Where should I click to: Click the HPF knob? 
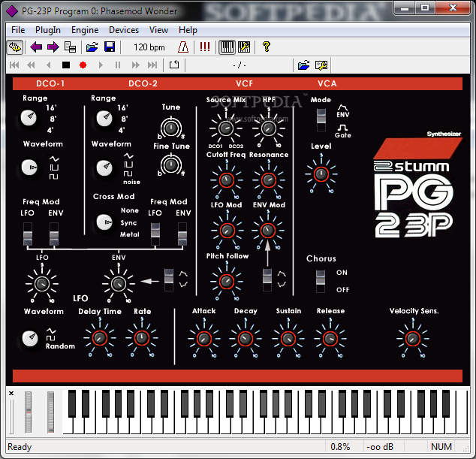(x=269, y=128)
